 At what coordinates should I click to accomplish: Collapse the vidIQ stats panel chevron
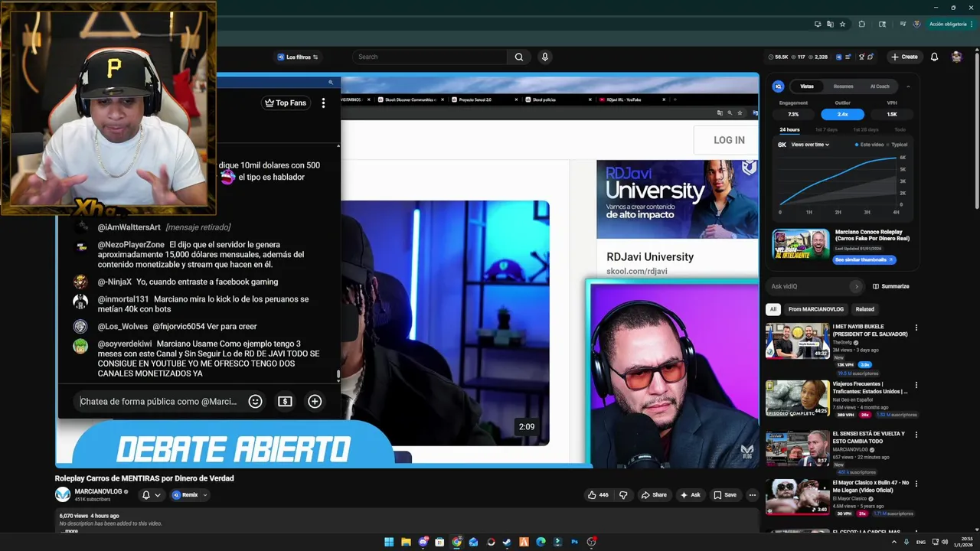(908, 86)
